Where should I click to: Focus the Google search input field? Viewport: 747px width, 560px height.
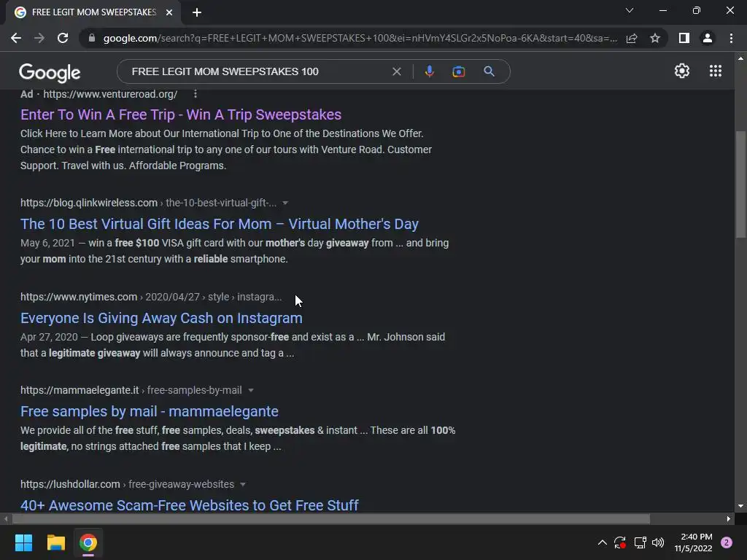coord(258,71)
